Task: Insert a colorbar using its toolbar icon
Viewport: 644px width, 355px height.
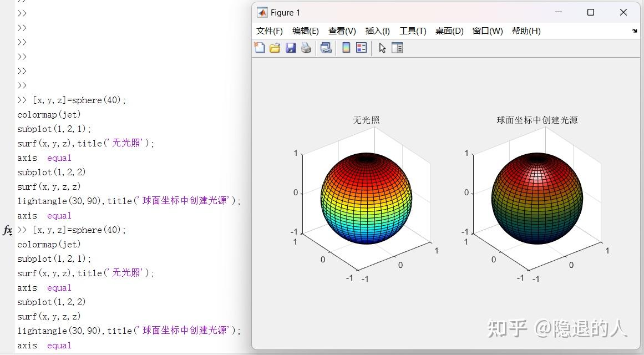Action: pyautogui.click(x=346, y=48)
